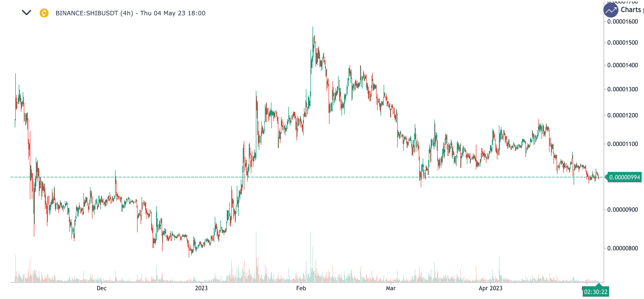Click the Feb label on time axis
Image resolution: width=644 pixels, height=299 pixels.
pos(301,288)
